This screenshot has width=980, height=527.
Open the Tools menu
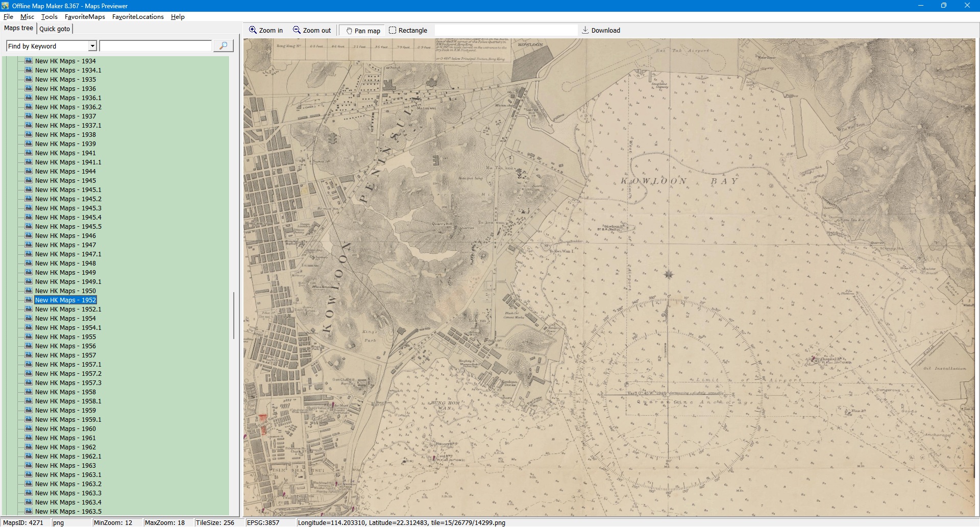50,17
